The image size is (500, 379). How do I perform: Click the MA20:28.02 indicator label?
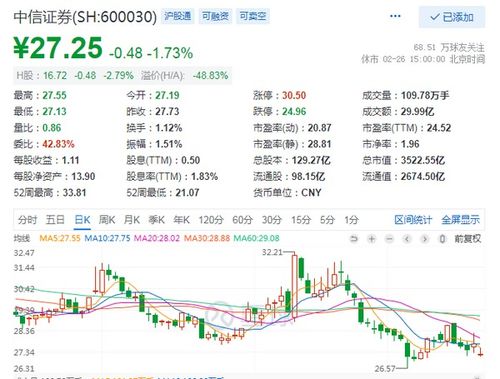pyautogui.click(x=157, y=238)
